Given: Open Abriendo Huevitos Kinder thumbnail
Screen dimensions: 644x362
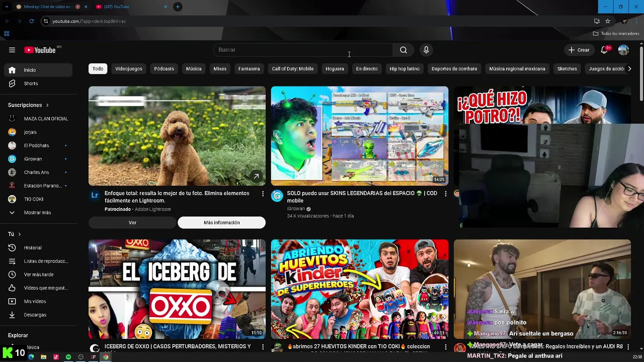Looking at the screenshot, I should click(360, 289).
